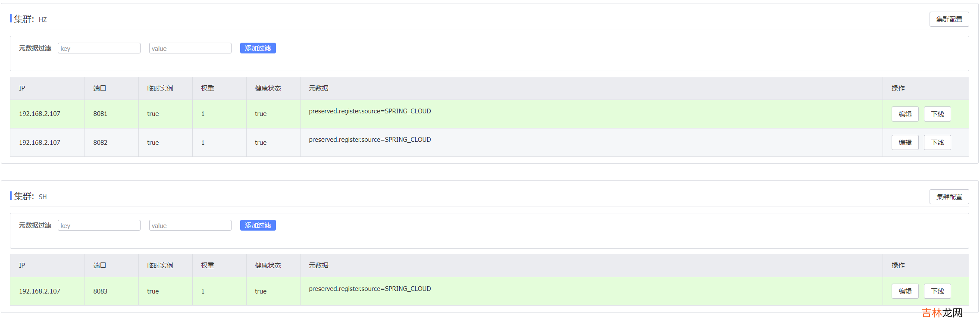980x328 pixels.
Task: Focus the key filter field in SH cluster
Action: [x=99, y=225]
